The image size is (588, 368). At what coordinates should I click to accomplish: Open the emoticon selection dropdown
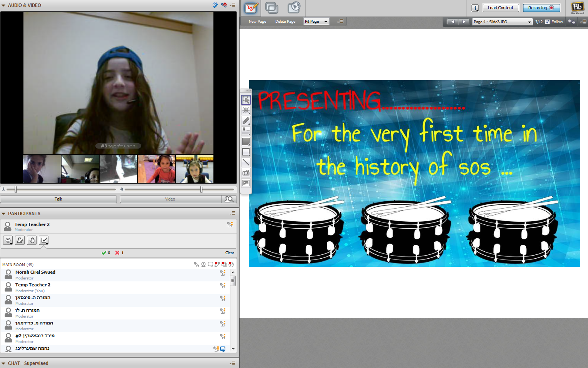pos(8,240)
